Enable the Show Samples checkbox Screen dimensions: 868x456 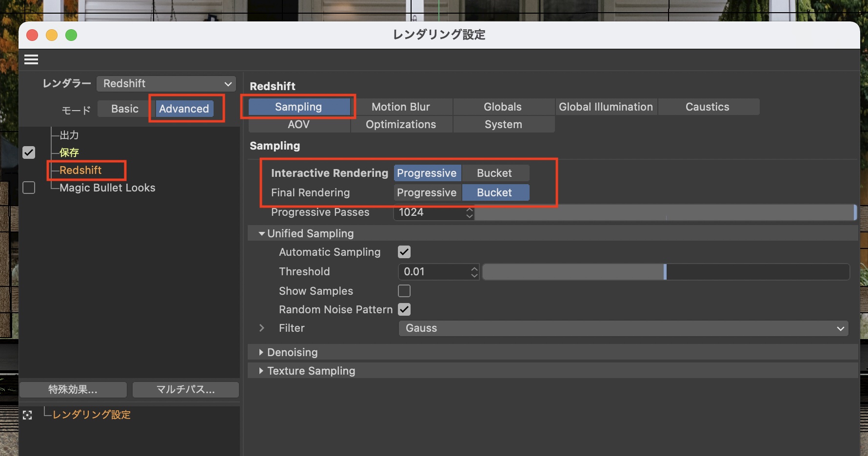click(404, 291)
